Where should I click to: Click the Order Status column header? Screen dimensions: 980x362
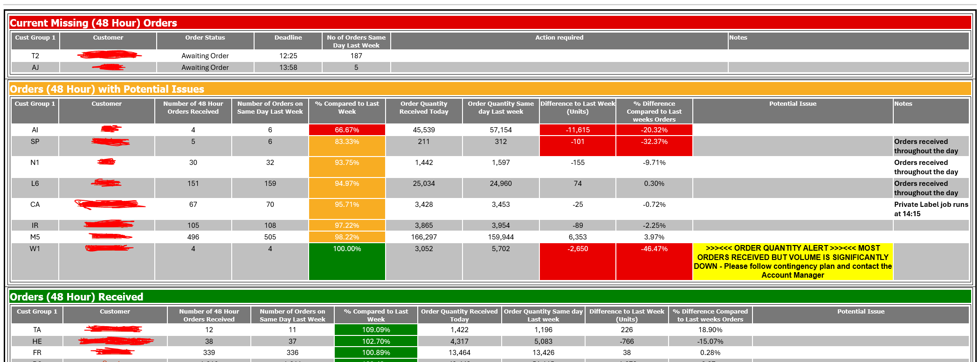tap(205, 41)
